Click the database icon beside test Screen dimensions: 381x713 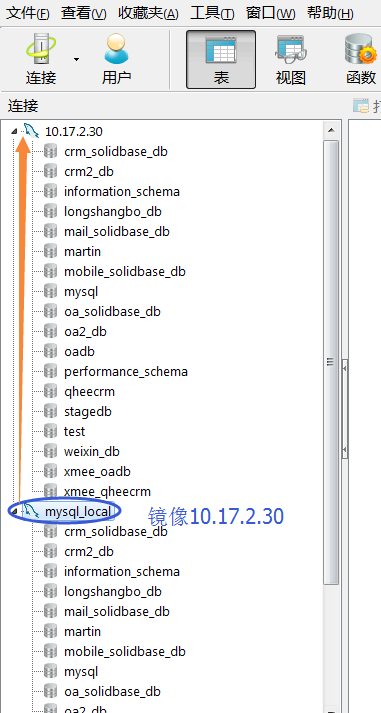pos(50,431)
